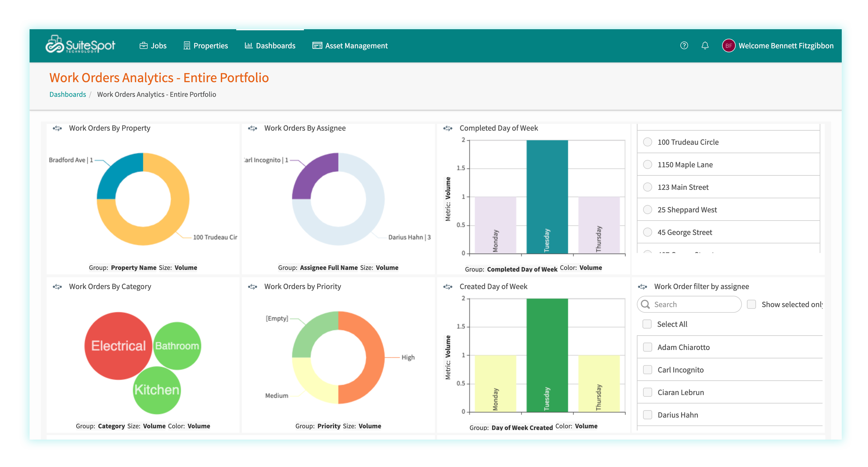Click the swap icon on Work Orders By Assignee
The height and width of the screenshot is (467, 868).
point(253,128)
